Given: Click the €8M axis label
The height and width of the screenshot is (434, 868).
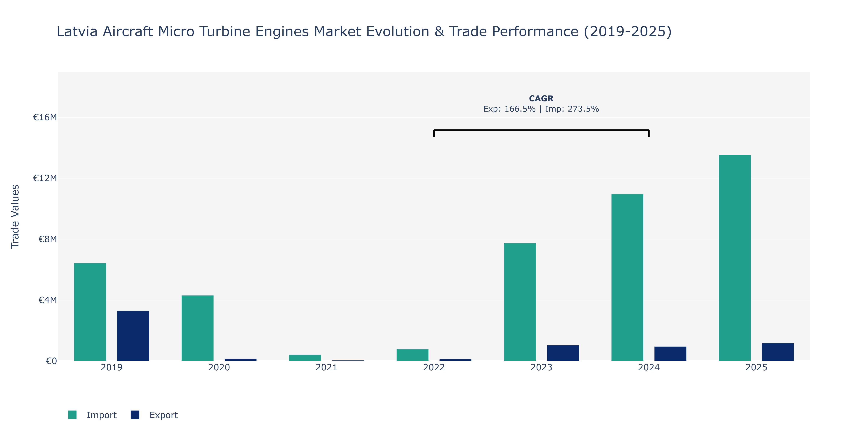Looking at the screenshot, I should [48, 239].
